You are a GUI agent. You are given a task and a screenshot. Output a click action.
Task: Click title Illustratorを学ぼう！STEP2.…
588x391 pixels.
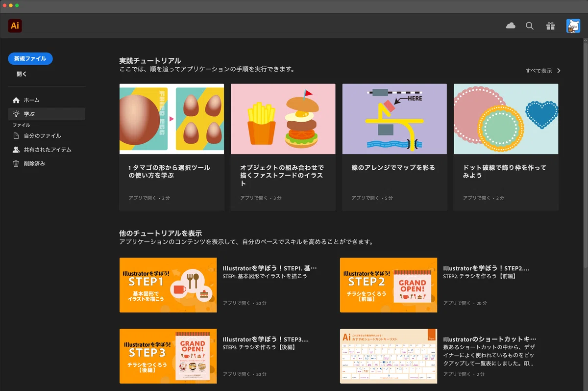[x=486, y=268]
